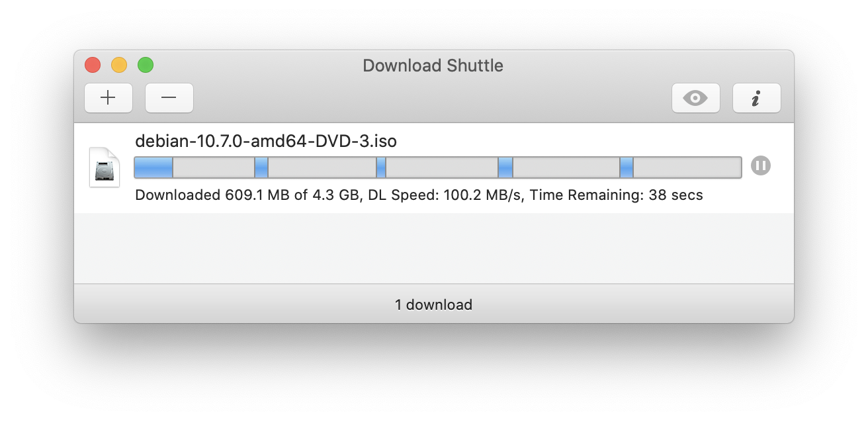Close the Download Shuttle window
The image size is (868, 421).
93,65
